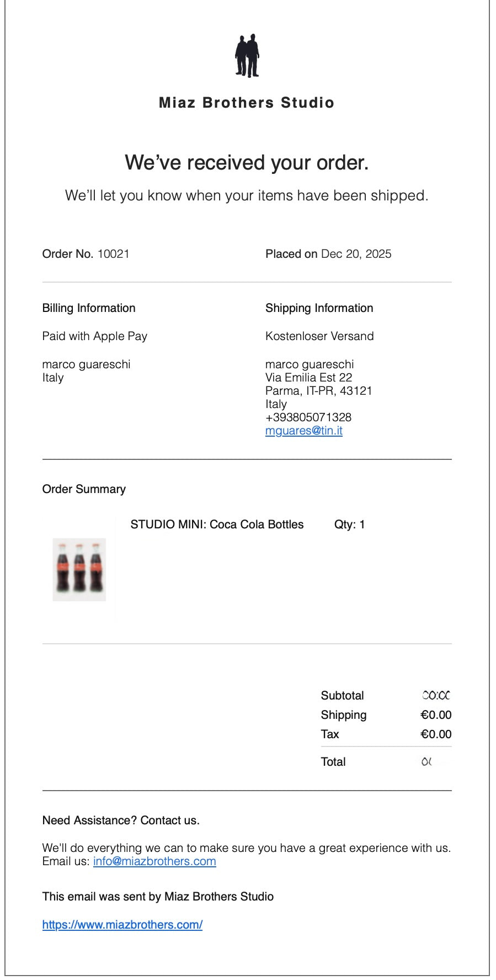Click the mguares@tin.it email link
This screenshot has width=496, height=980.
303,431
